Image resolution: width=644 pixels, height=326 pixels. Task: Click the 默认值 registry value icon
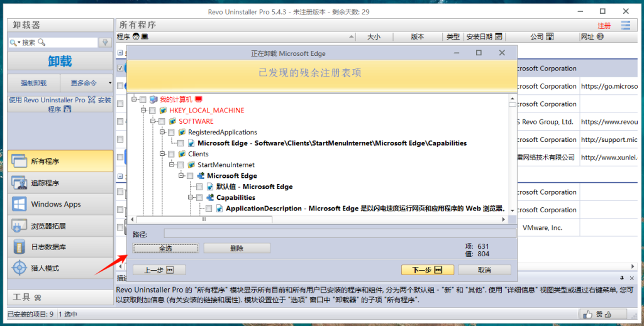pos(210,187)
